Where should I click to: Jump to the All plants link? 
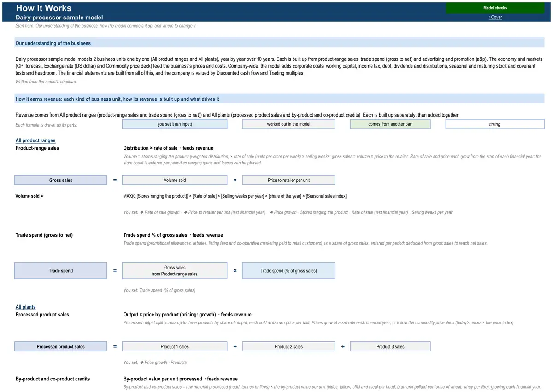pos(26,307)
